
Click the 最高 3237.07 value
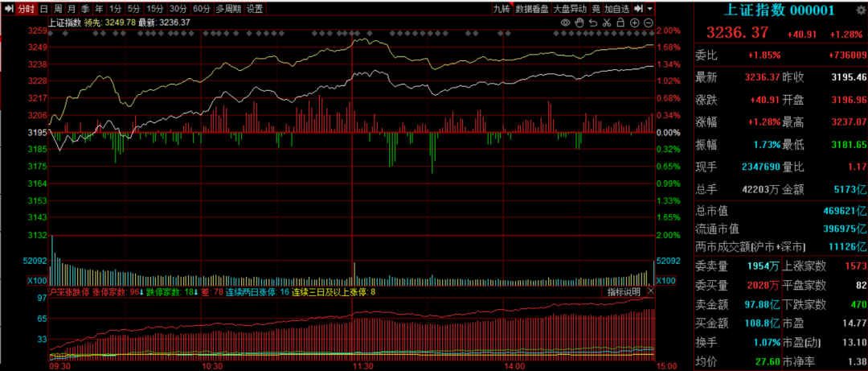pyautogui.click(x=849, y=122)
